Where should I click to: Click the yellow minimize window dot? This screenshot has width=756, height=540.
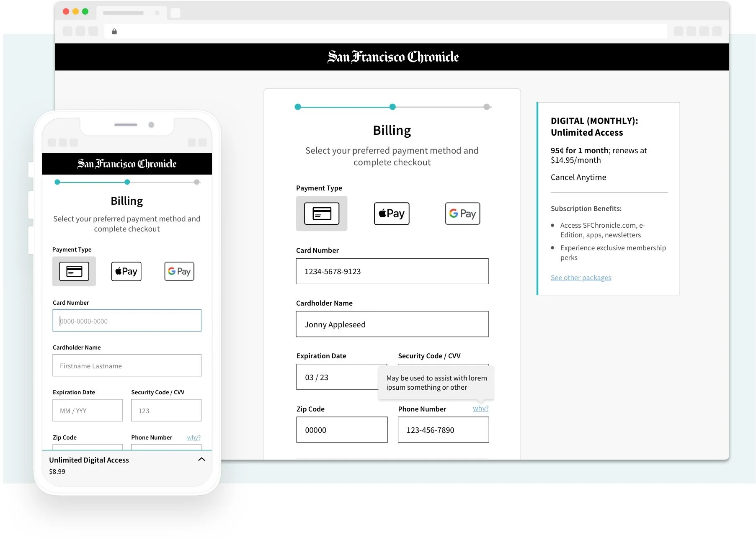[x=75, y=11]
